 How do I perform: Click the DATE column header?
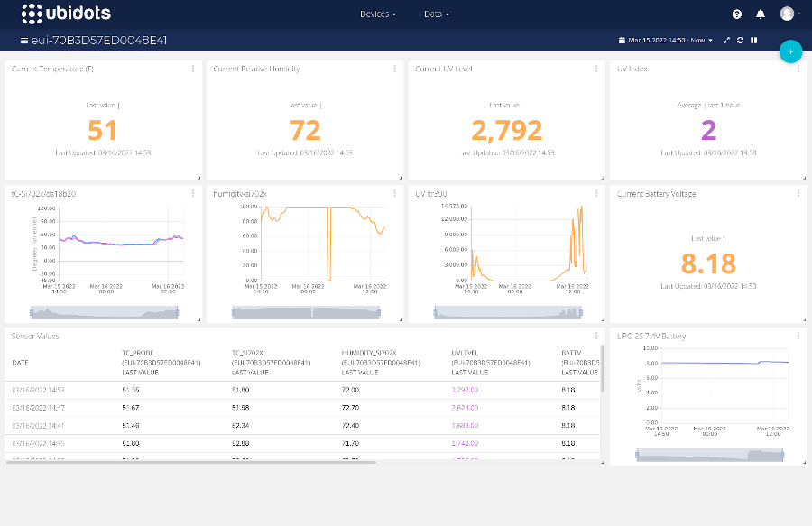tap(20, 363)
